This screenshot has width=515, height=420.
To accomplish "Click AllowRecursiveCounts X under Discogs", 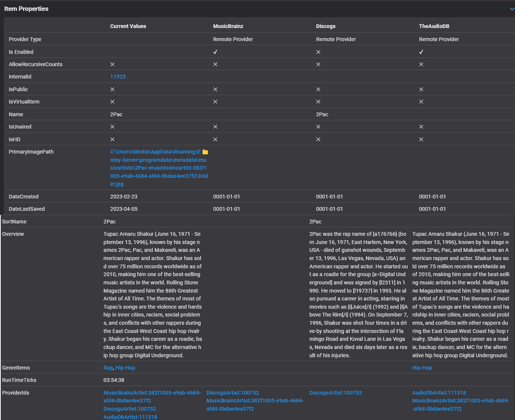I will pyautogui.click(x=318, y=64).
